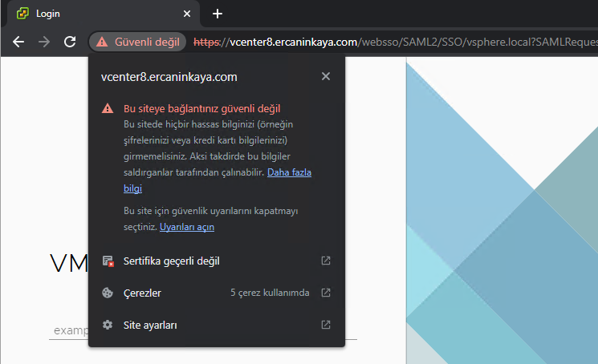Follow the "Daha fazla bilgi" link
Screen dimensions: 598x364
tap(289, 172)
